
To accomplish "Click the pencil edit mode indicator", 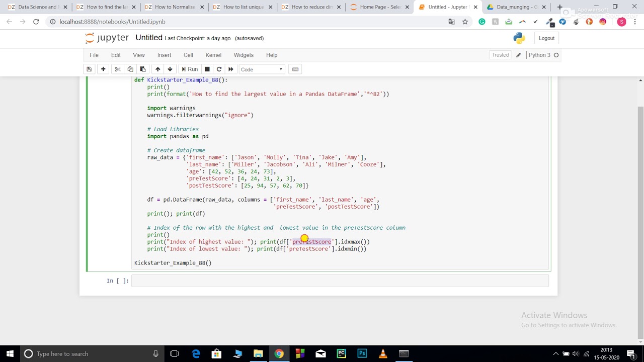I will (518, 55).
